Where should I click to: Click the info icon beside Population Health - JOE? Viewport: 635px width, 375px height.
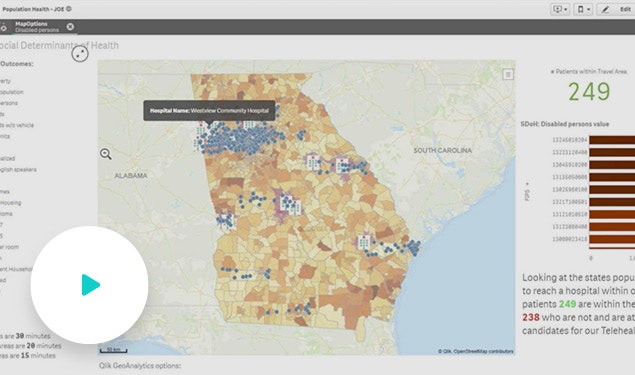(68, 9)
